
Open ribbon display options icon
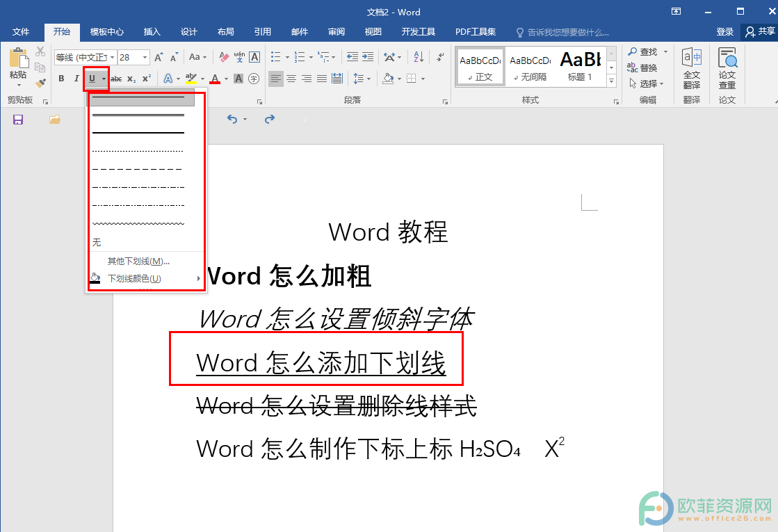[x=676, y=11]
